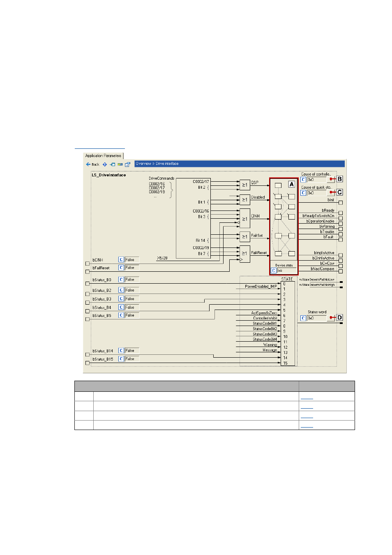The height and width of the screenshot is (555, 392).
Task: Click the ActSpeedIsZero signal label
Action: (264, 313)
